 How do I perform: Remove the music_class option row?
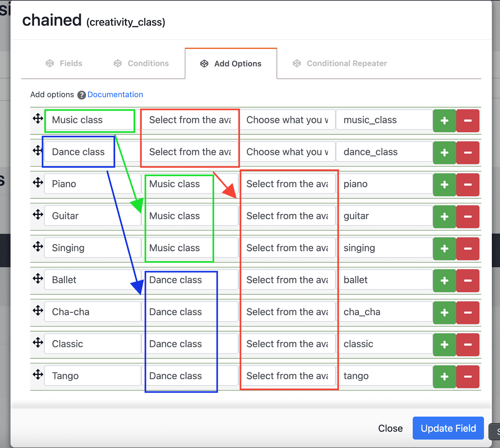[467, 121]
